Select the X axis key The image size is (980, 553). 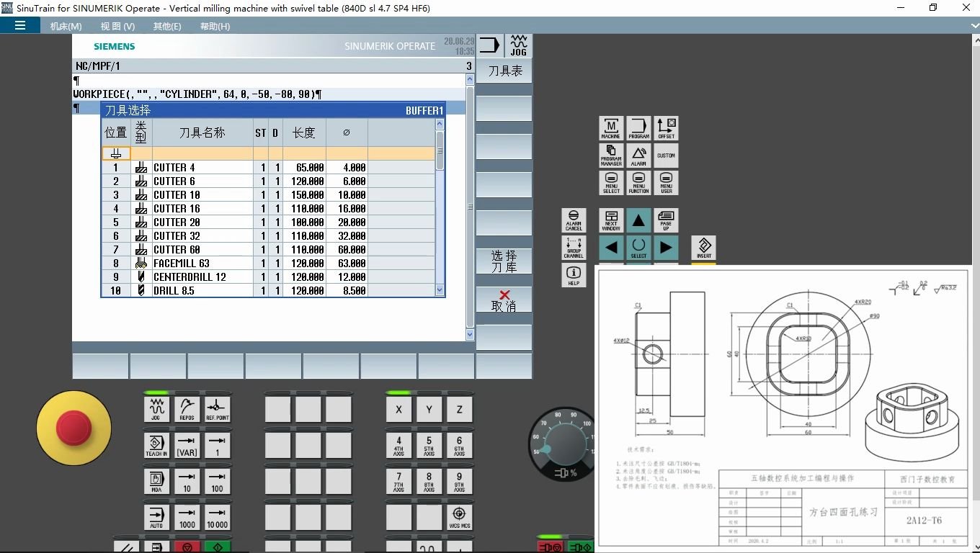pos(398,409)
